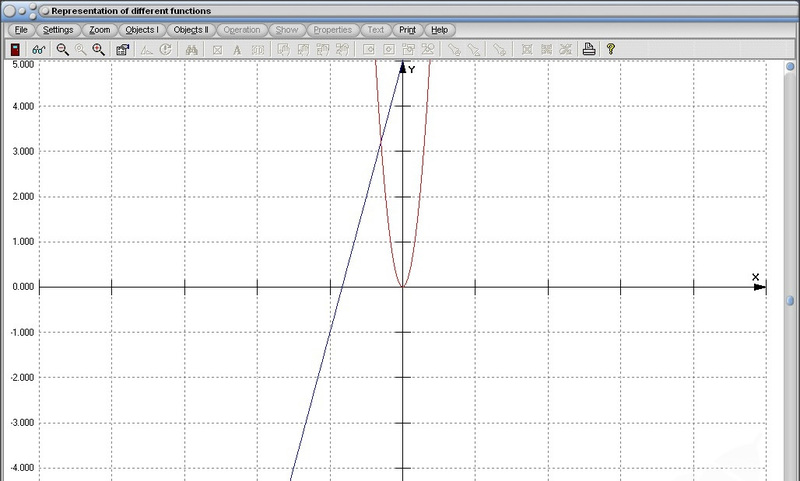800x481 pixels.
Task: Click the grayed Show menu
Action: click(x=287, y=30)
